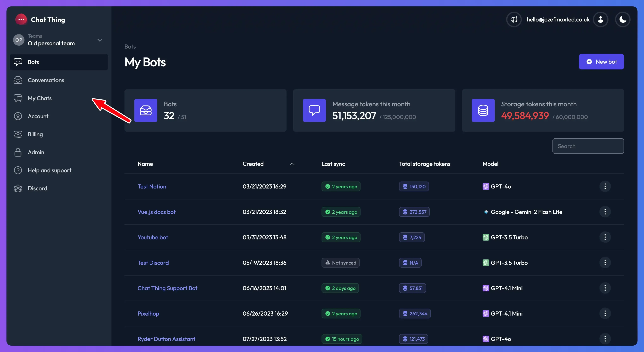The height and width of the screenshot is (352, 644).
Task: Open My Chats sidebar item
Action: point(39,98)
